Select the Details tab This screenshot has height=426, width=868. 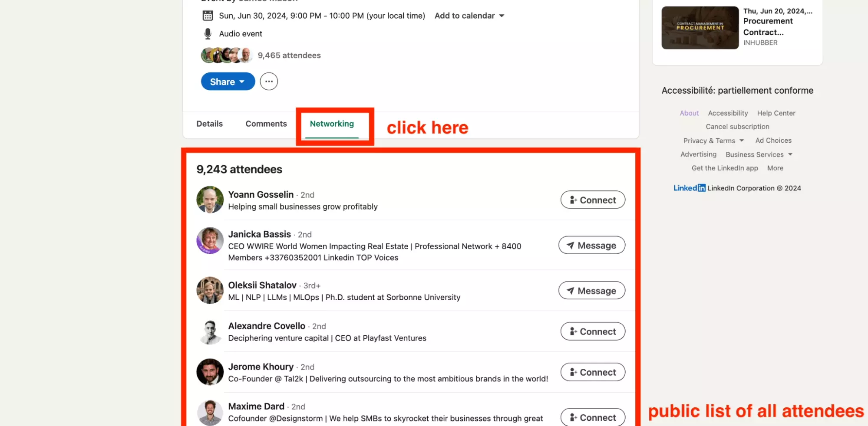pos(209,124)
